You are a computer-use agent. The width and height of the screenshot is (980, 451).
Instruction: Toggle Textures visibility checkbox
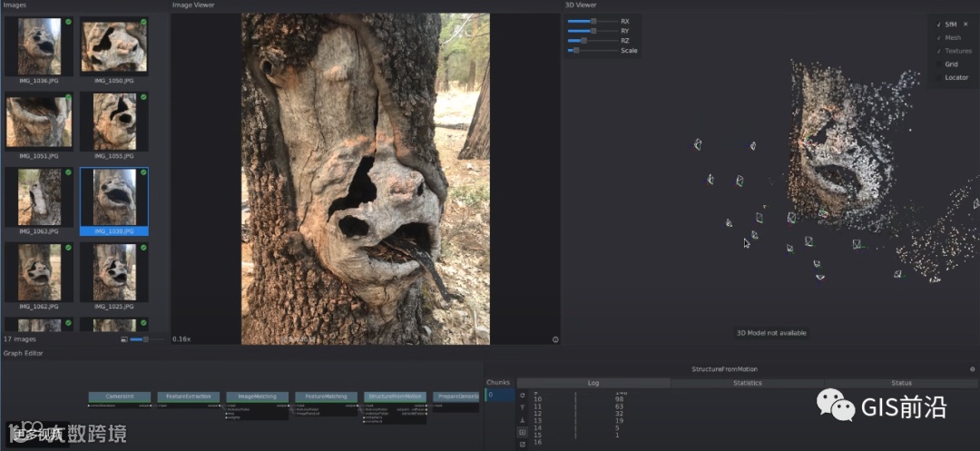click(938, 51)
